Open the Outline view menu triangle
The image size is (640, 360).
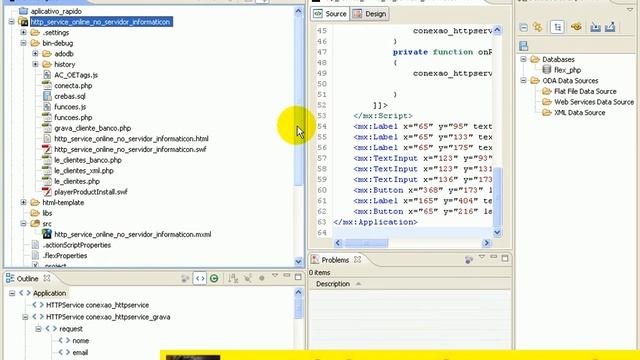(275, 276)
